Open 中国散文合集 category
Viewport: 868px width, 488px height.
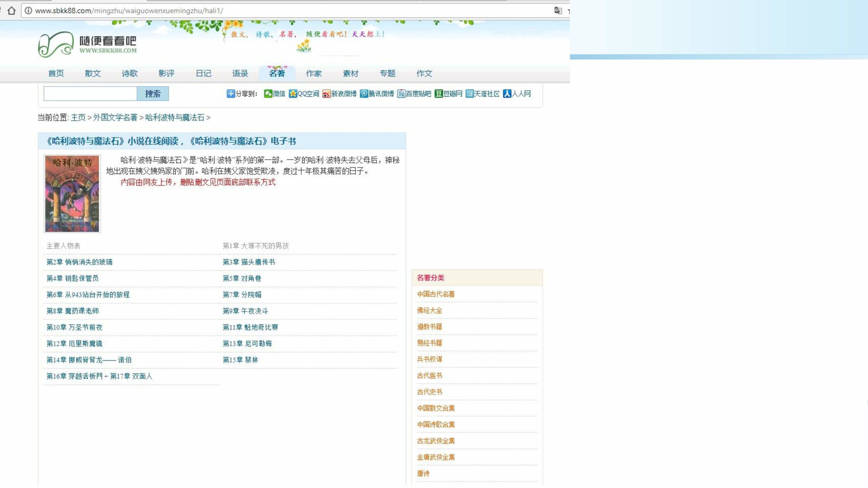tap(436, 408)
